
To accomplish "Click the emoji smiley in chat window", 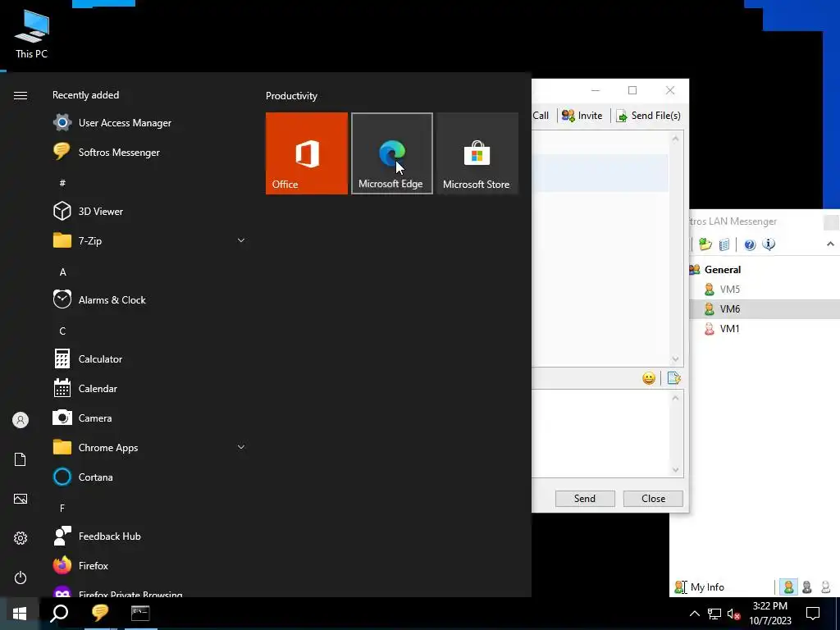I will (649, 378).
